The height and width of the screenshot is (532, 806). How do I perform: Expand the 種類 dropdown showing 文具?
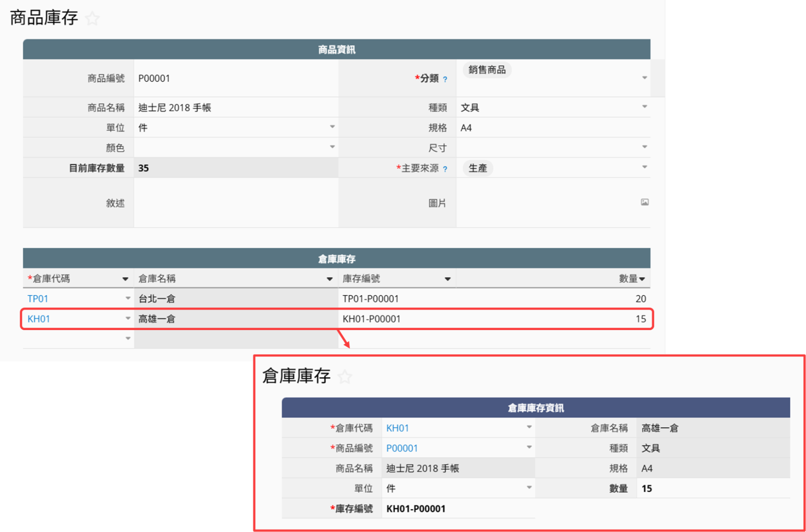(644, 107)
